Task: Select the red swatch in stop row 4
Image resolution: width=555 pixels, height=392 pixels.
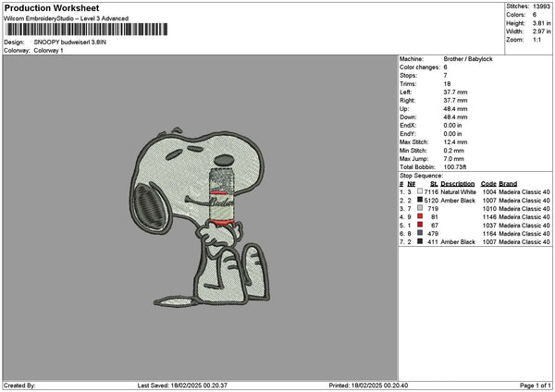Action: 420,216
